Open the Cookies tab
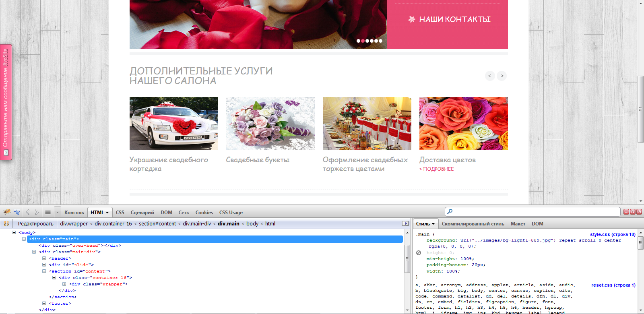Image resolution: width=644 pixels, height=314 pixels. pos(204,212)
